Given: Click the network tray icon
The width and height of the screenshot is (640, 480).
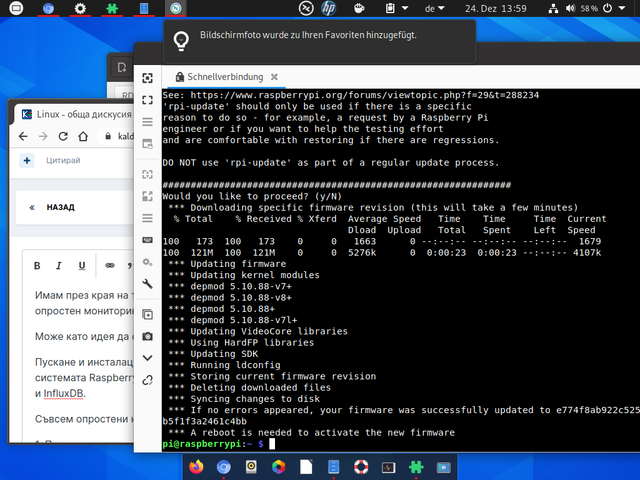Looking at the screenshot, I should click(x=553, y=8).
